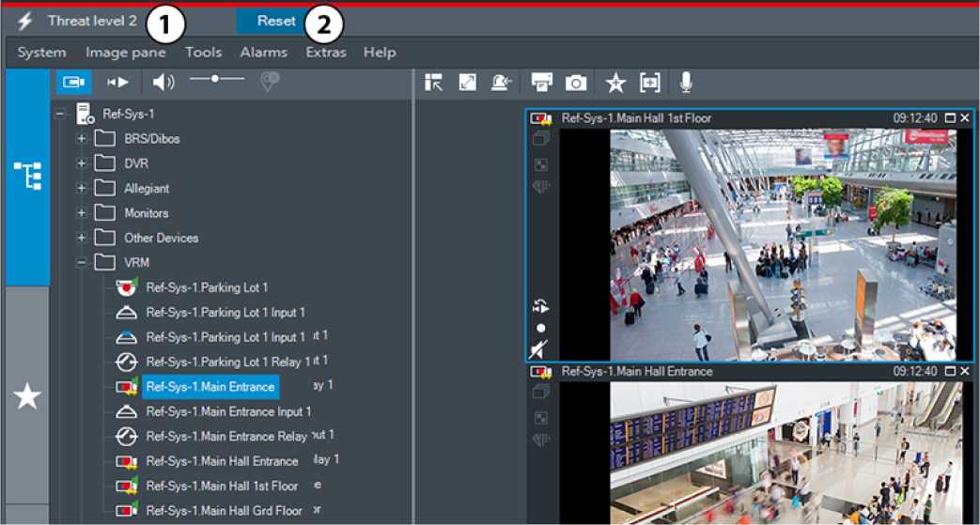
Task: Unmute audio in Main Hall 1st Floor pane
Action: [540, 349]
